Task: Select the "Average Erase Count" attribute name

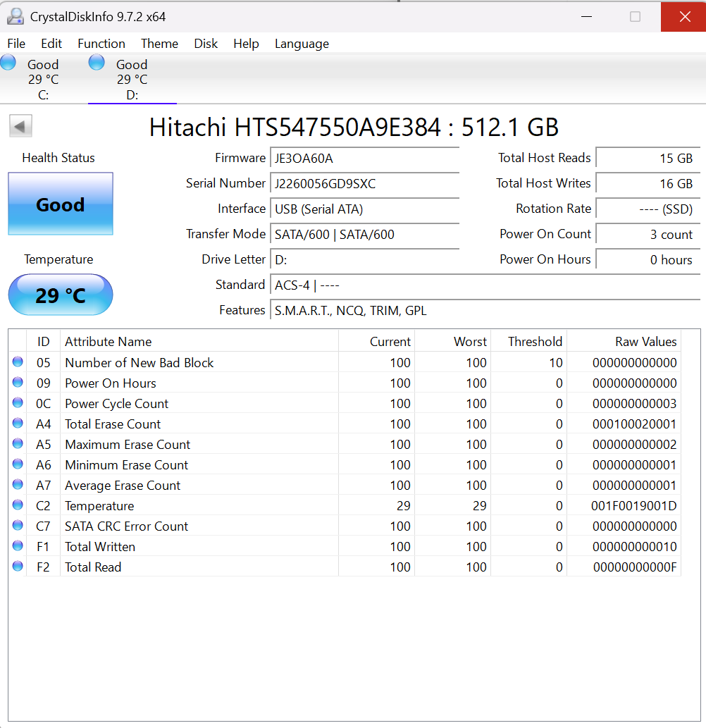Action: tap(123, 485)
